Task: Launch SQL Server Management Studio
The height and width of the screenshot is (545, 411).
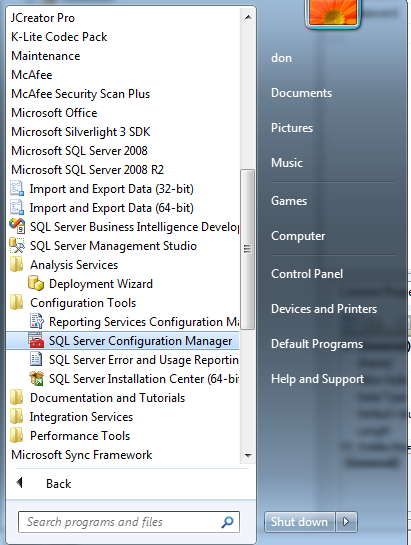Action: click(x=113, y=246)
